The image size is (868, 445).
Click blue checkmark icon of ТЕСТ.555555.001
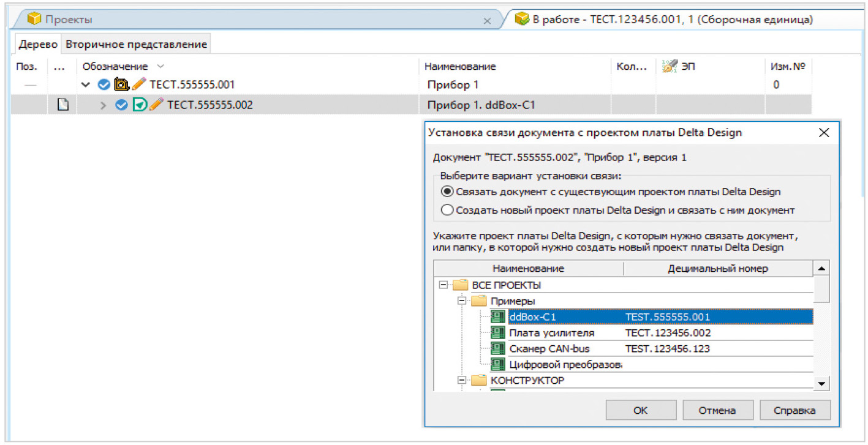pos(104,84)
